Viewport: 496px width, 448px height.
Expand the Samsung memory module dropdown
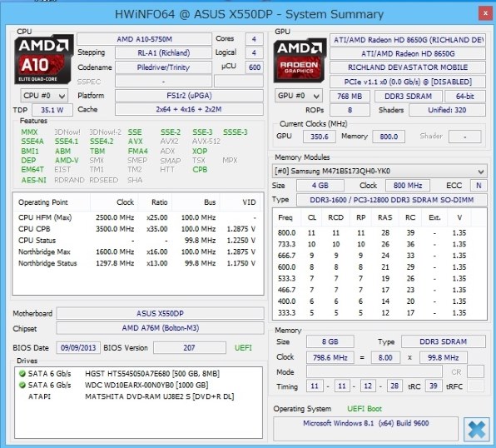(x=379, y=172)
